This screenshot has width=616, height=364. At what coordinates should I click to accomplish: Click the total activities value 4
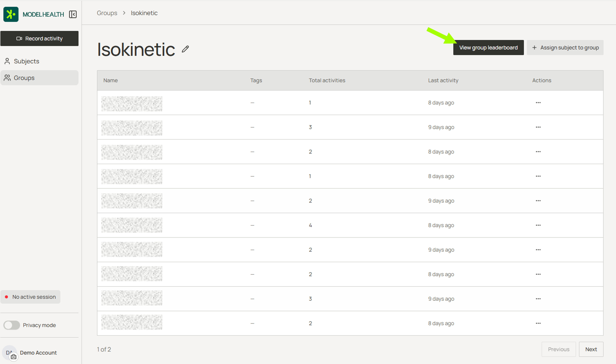click(311, 225)
